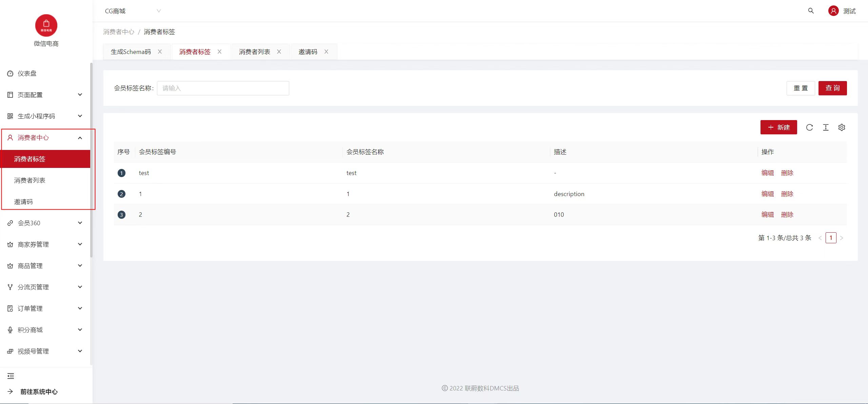Click the 会员标签名称 column header

point(365,152)
